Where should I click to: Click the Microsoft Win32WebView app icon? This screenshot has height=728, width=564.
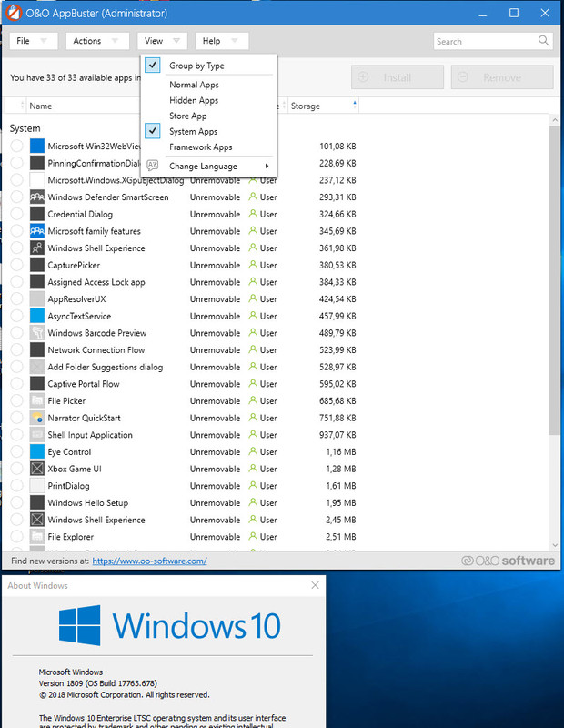(37, 147)
